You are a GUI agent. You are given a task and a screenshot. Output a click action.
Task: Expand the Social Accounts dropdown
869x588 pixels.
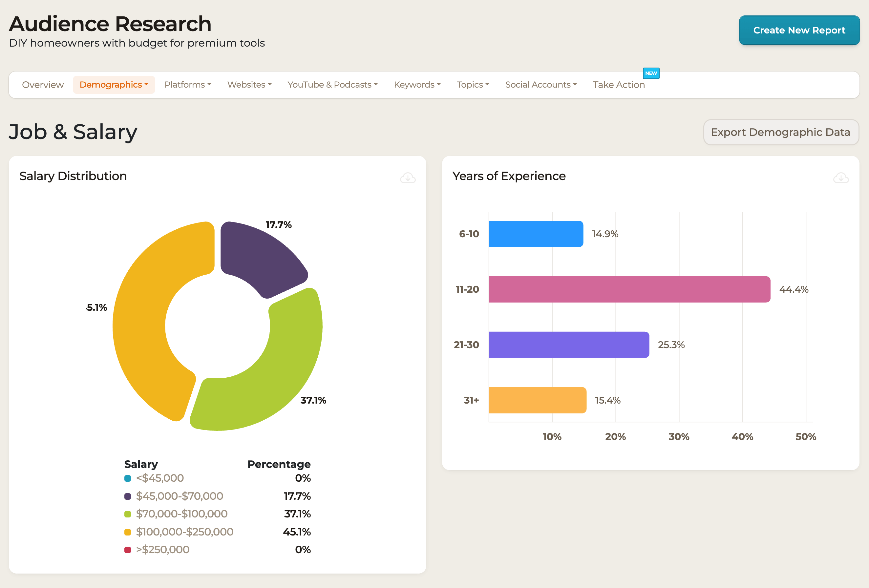[x=541, y=84]
